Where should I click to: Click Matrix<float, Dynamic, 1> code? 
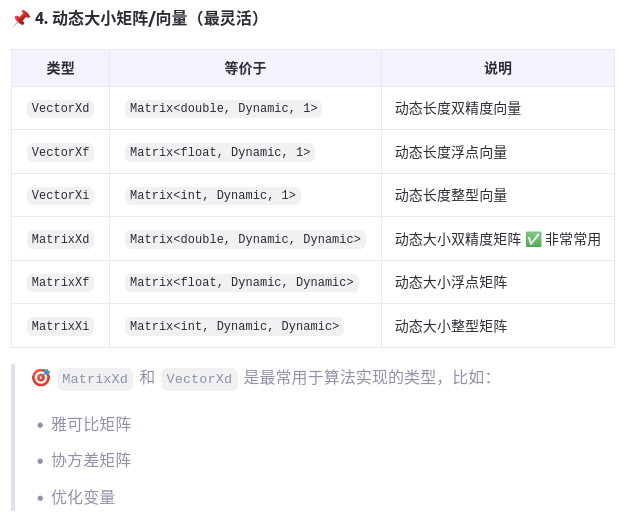click(x=220, y=152)
